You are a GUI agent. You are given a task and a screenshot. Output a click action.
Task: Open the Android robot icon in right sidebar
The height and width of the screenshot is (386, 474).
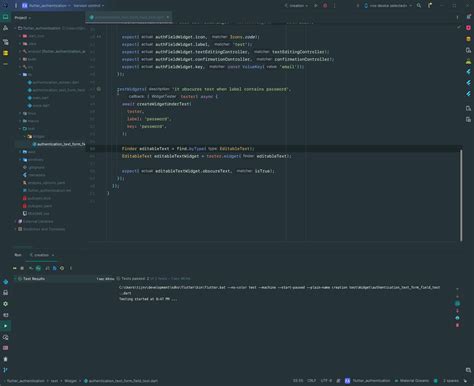(x=468, y=61)
